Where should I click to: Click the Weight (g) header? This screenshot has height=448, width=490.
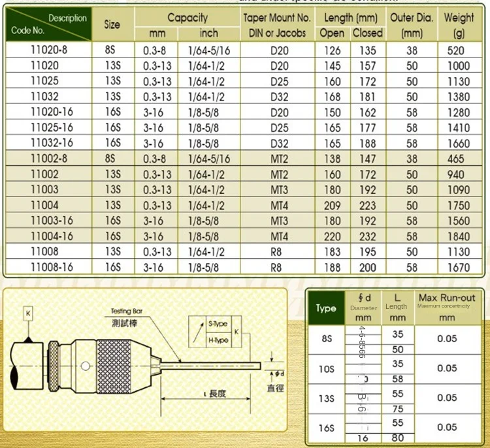pyautogui.click(x=459, y=25)
